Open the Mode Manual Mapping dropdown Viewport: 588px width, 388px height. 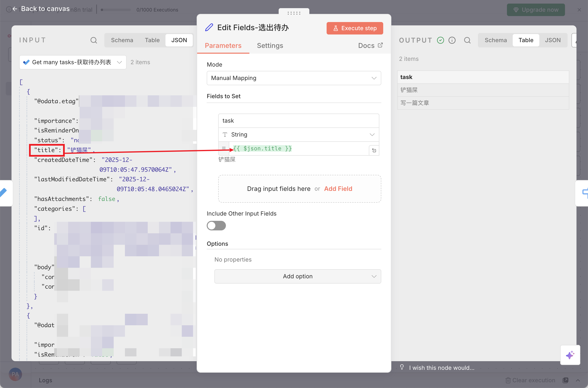(294, 78)
